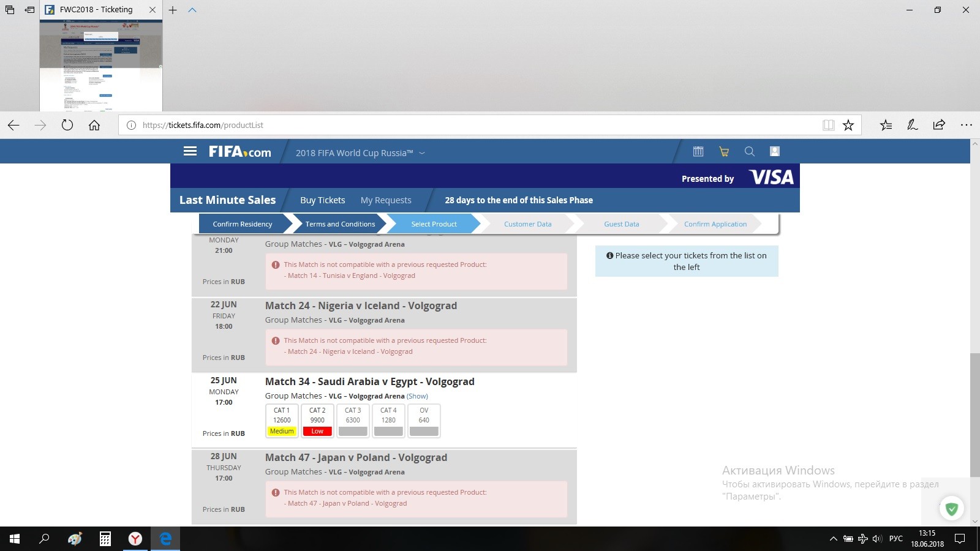Refresh the ticketing page

click(67, 125)
